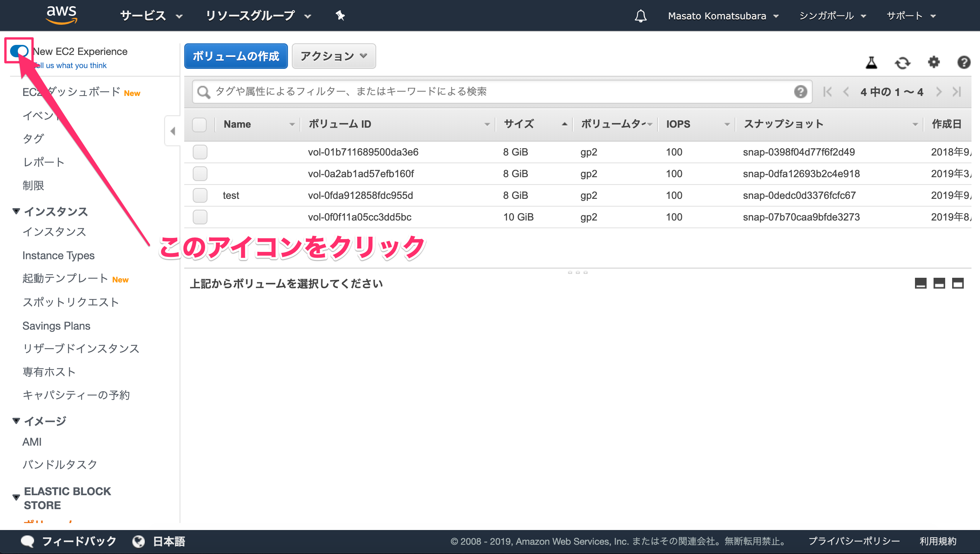Open the experiments flask icon above the table
The width and height of the screenshot is (980, 554).
click(x=872, y=62)
